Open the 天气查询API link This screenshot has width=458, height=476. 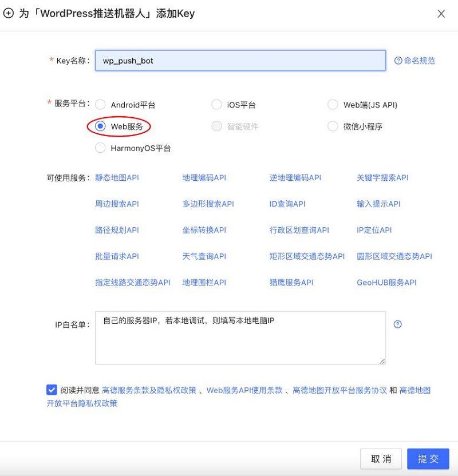tap(204, 256)
